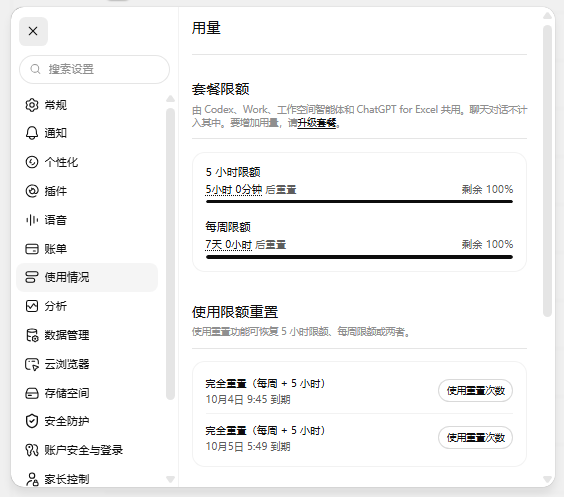Screen dimensions: 564x497
Task: Select the 分析 chart icon
Action: (x=32, y=306)
